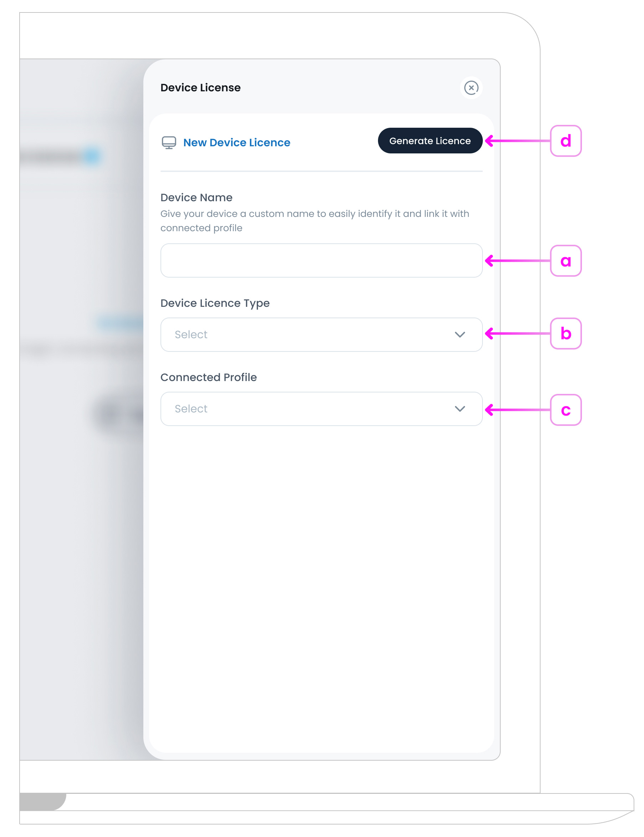
Task: Click inside the Device Name input field
Action: tap(321, 260)
